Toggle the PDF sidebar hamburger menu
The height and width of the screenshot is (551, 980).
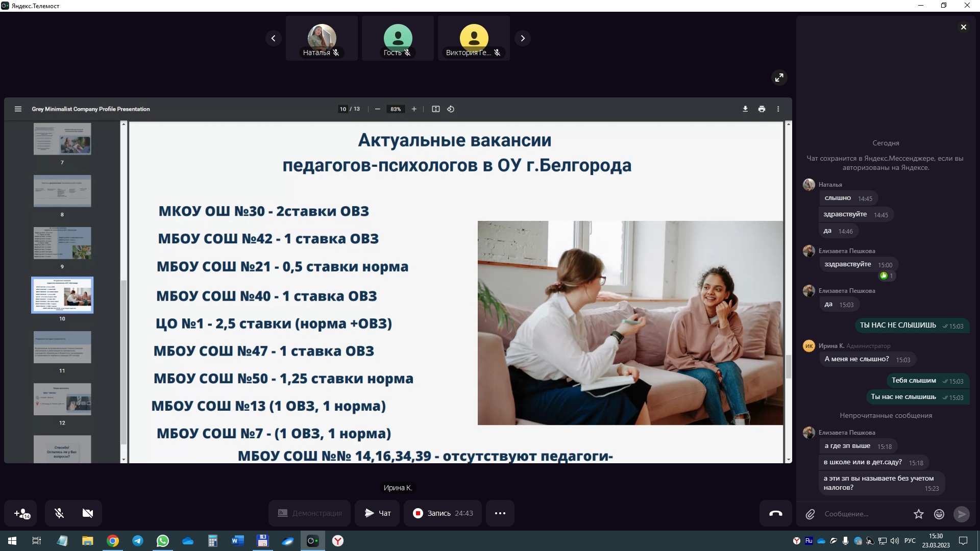18,109
